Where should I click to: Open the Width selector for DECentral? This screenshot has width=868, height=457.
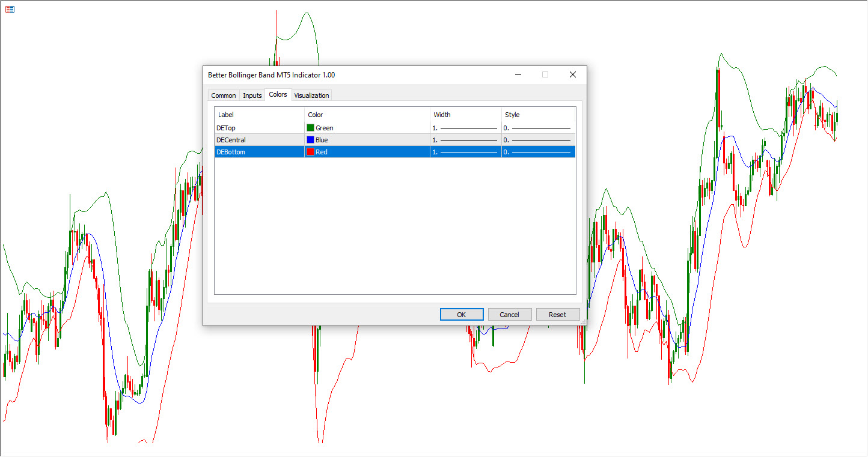point(465,140)
